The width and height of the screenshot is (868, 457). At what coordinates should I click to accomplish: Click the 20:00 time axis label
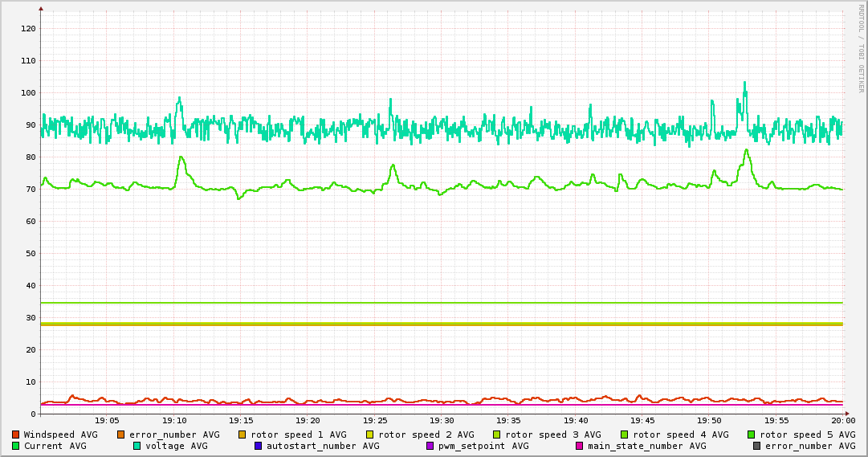point(842,420)
